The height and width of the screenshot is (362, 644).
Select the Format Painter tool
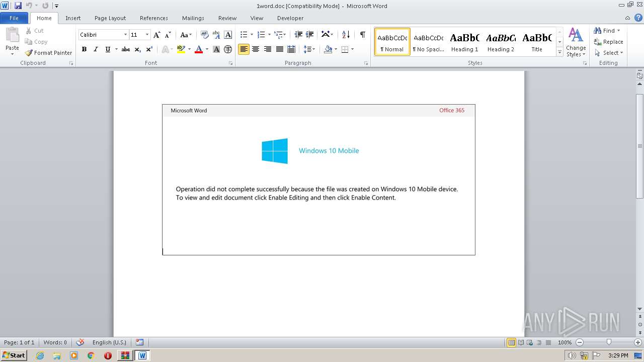click(x=48, y=53)
